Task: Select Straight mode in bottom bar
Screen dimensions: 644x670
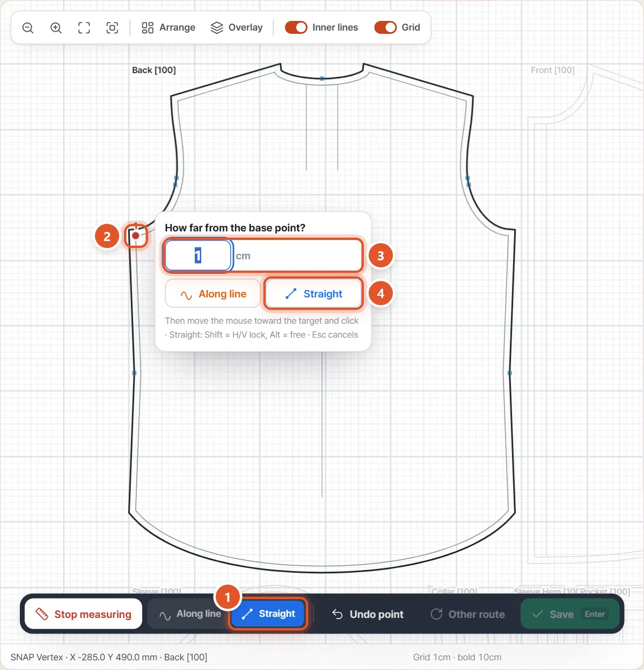Action: pos(268,614)
